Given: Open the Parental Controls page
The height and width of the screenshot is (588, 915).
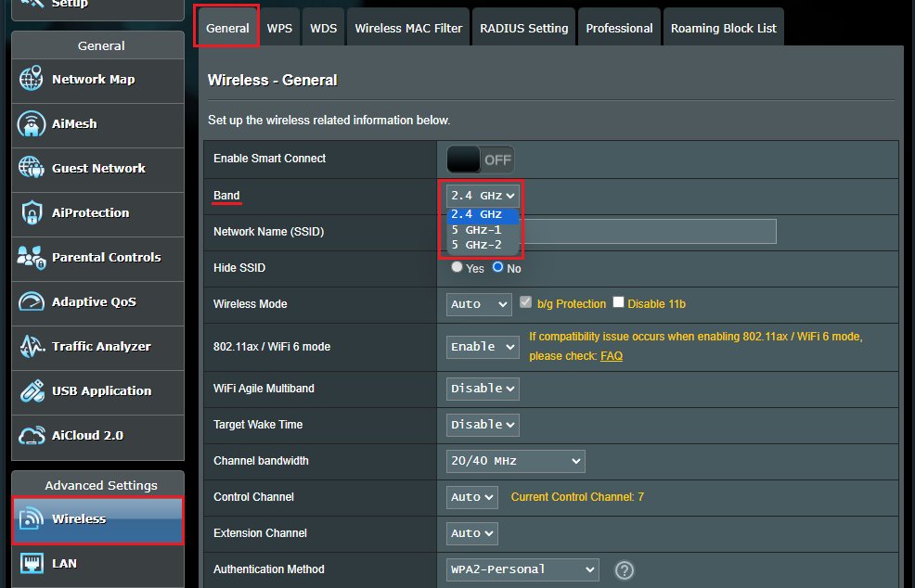Looking at the screenshot, I should [98, 259].
